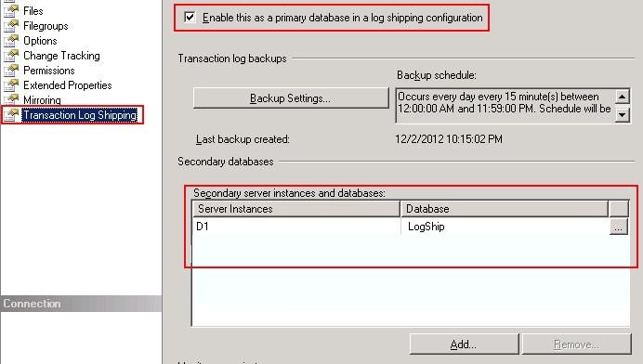Click the Server Instances column header
This screenshot has width=643, height=364.
(x=296, y=209)
